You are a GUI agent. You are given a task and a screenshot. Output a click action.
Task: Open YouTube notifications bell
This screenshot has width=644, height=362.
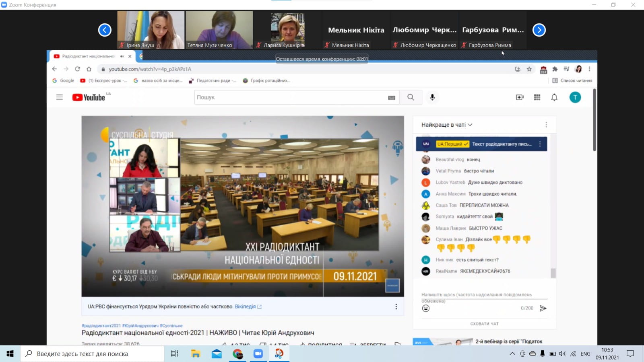pos(554,97)
